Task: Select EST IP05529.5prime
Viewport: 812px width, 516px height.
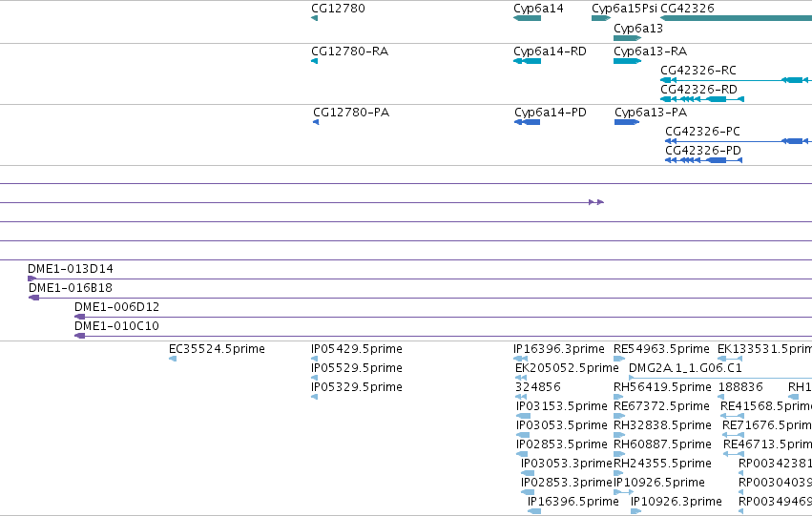Action: click(x=356, y=368)
